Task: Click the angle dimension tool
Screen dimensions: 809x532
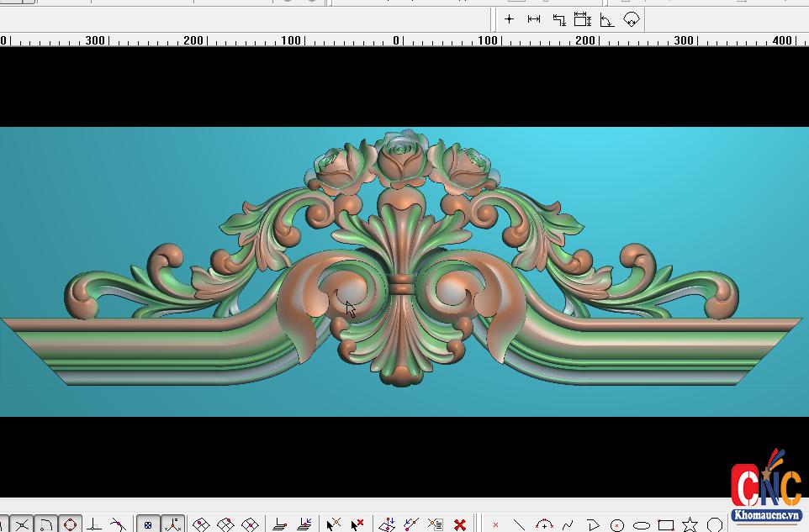Action: pos(607,19)
